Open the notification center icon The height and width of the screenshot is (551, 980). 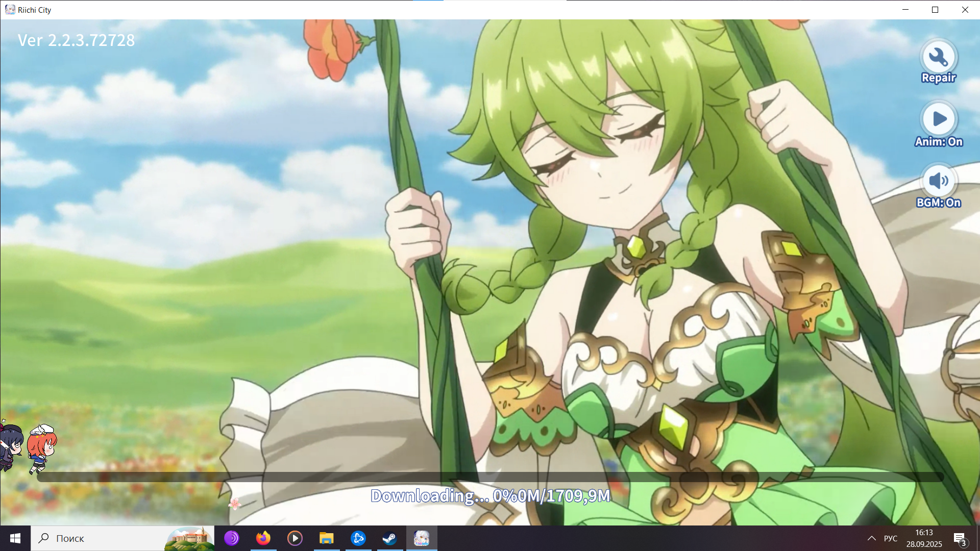coord(960,538)
